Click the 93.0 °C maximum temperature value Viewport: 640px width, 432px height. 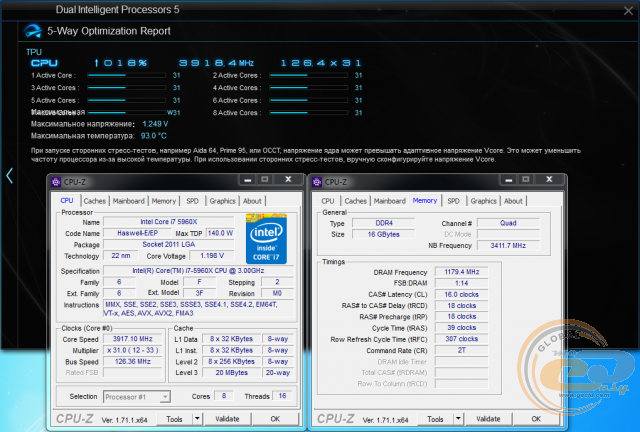click(x=153, y=136)
